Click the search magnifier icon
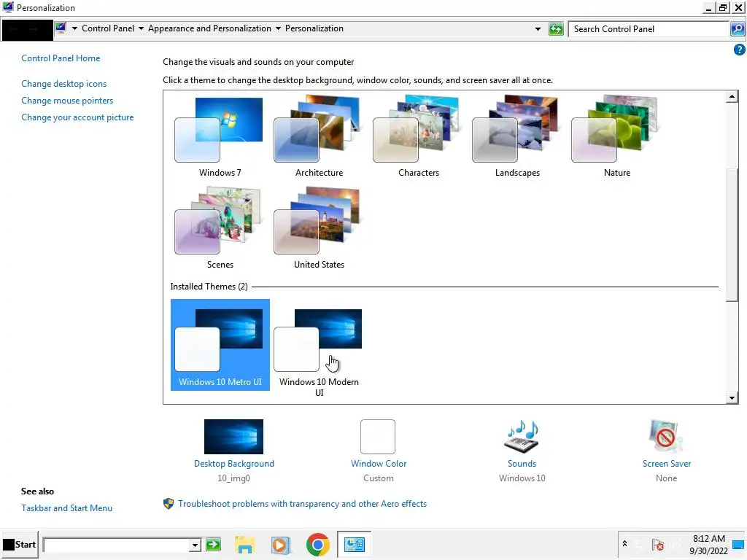This screenshot has width=747, height=560. (738, 28)
